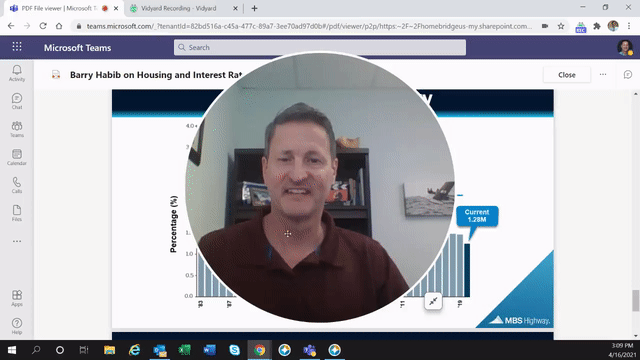This screenshot has width=640, height=360.
Task: Open the Activity feed in Teams sidebar
Action: coord(17,73)
